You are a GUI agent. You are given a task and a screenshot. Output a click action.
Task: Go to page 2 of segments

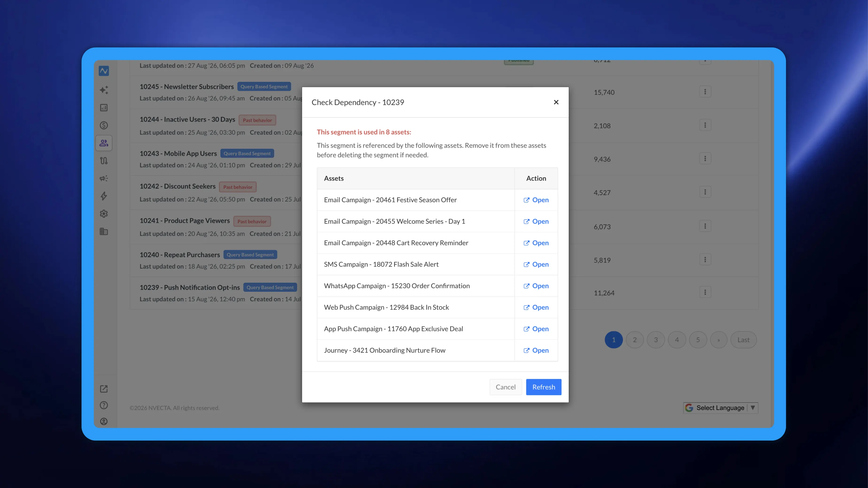[x=635, y=340]
